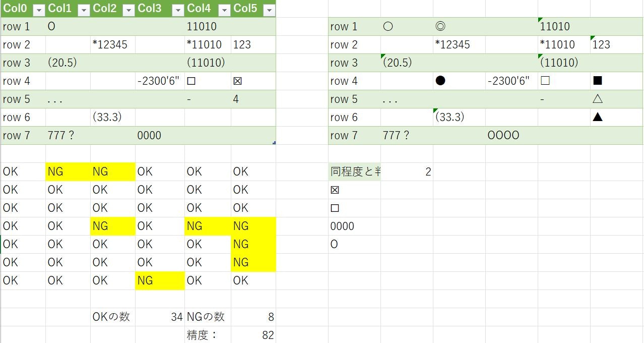The height and width of the screenshot is (343, 644).
Task: Select the OK count cell showing 34
Action: [x=160, y=317]
